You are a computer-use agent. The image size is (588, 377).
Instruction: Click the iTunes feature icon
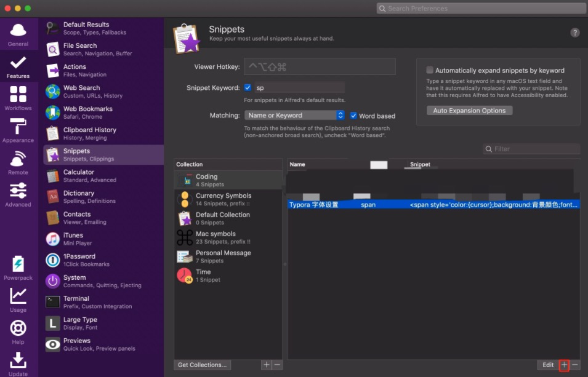[x=52, y=239]
